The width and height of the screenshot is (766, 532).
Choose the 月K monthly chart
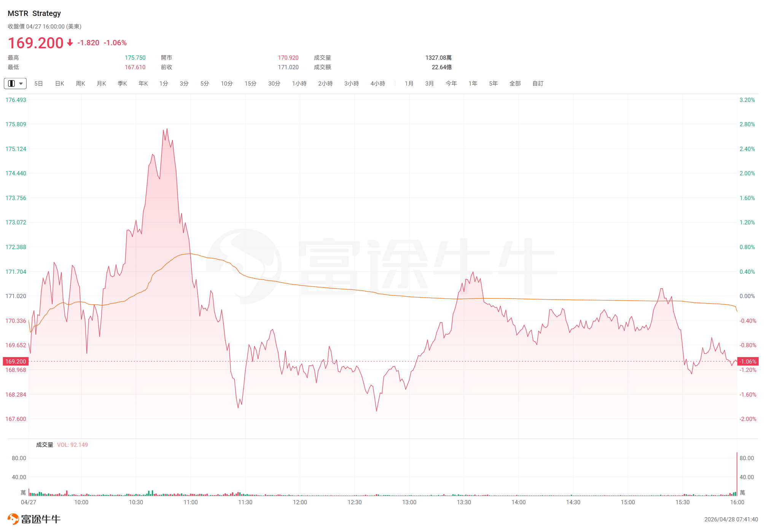pos(101,83)
